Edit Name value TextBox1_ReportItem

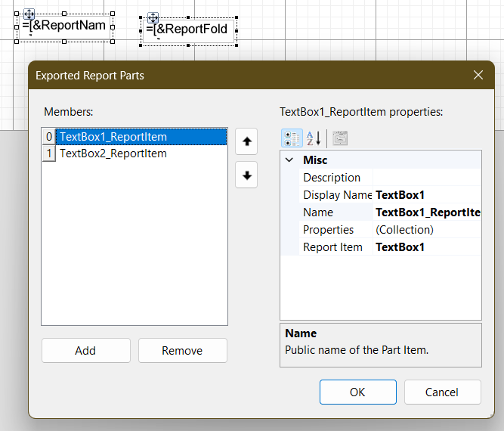pyautogui.click(x=427, y=212)
